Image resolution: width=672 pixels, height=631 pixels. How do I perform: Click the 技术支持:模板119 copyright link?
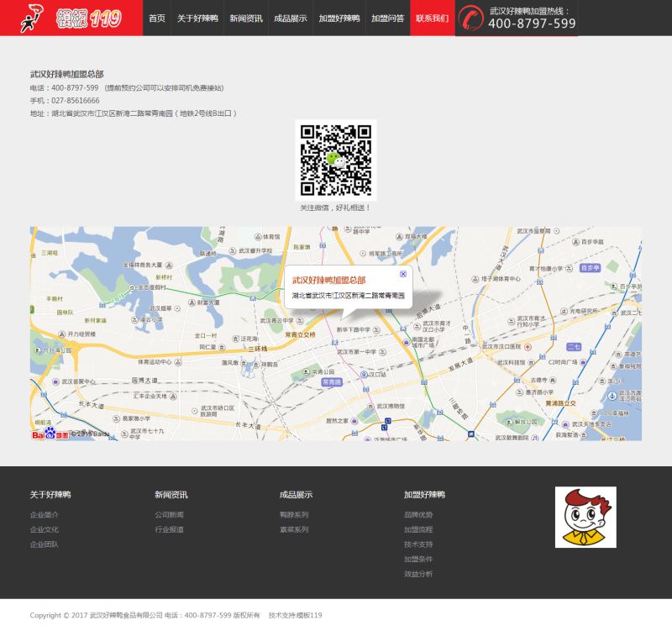[296, 615]
